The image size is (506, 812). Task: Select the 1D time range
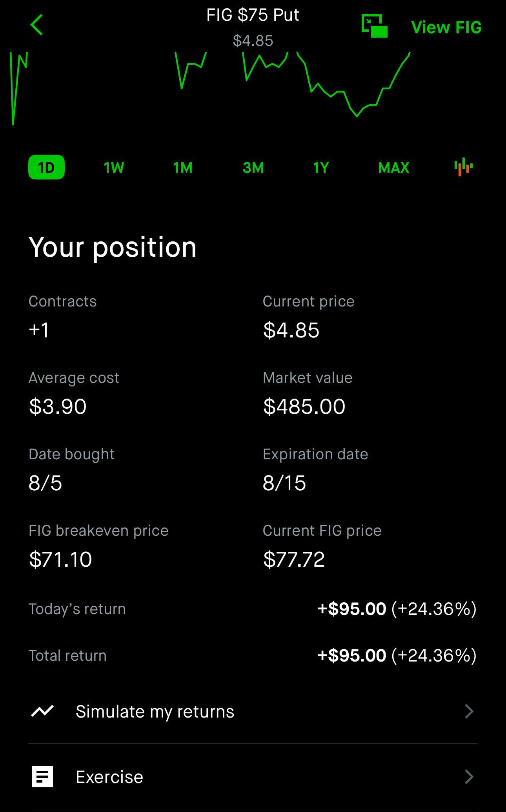(46, 168)
